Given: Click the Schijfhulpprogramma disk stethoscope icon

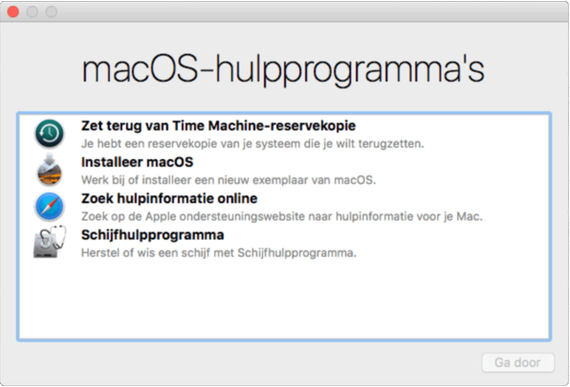Looking at the screenshot, I should pyautogui.click(x=50, y=242).
